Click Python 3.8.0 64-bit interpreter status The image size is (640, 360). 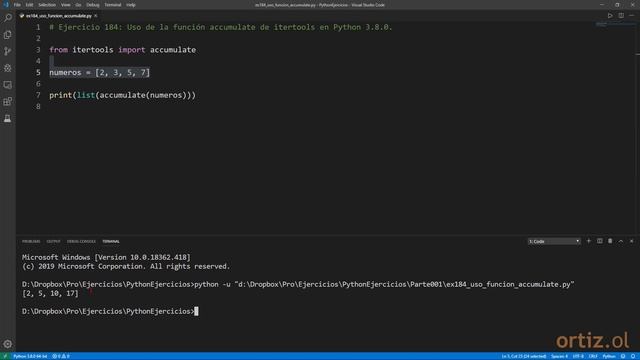pyautogui.click(x=30, y=356)
